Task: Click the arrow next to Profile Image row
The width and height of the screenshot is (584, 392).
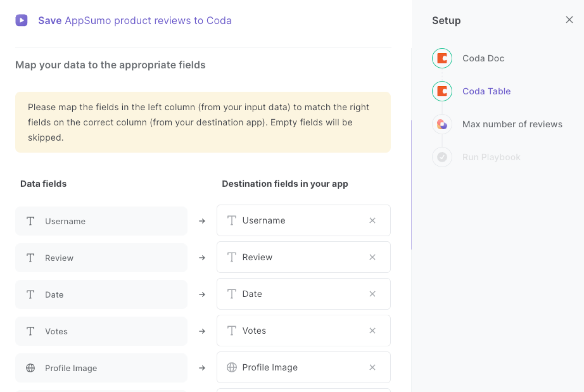Action: click(202, 368)
